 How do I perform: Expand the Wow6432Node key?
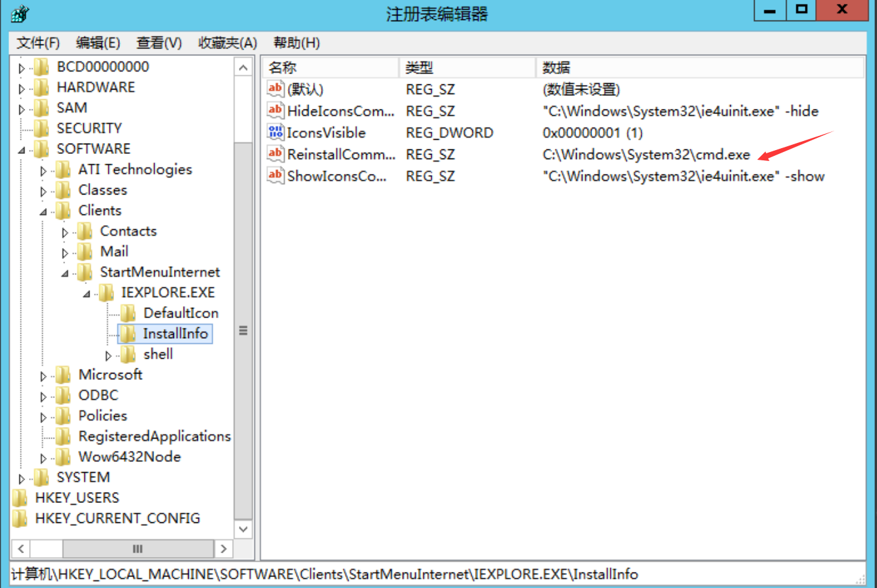coord(43,459)
